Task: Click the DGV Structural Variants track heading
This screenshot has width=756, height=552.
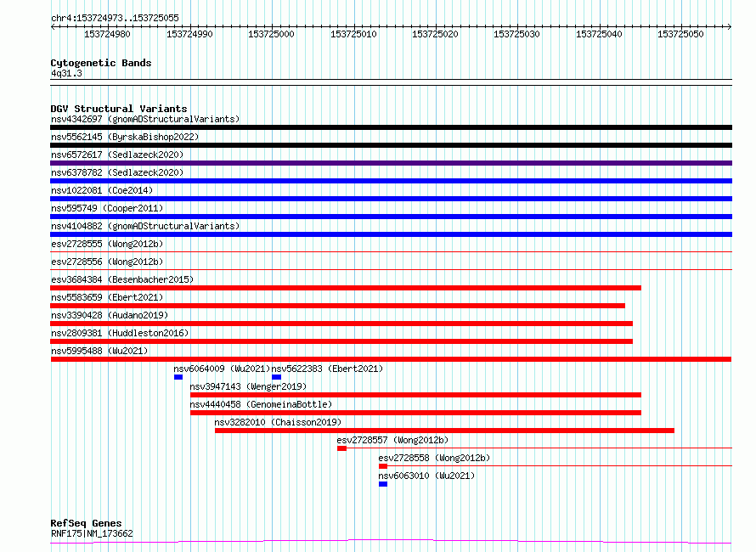Action: coord(119,109)
